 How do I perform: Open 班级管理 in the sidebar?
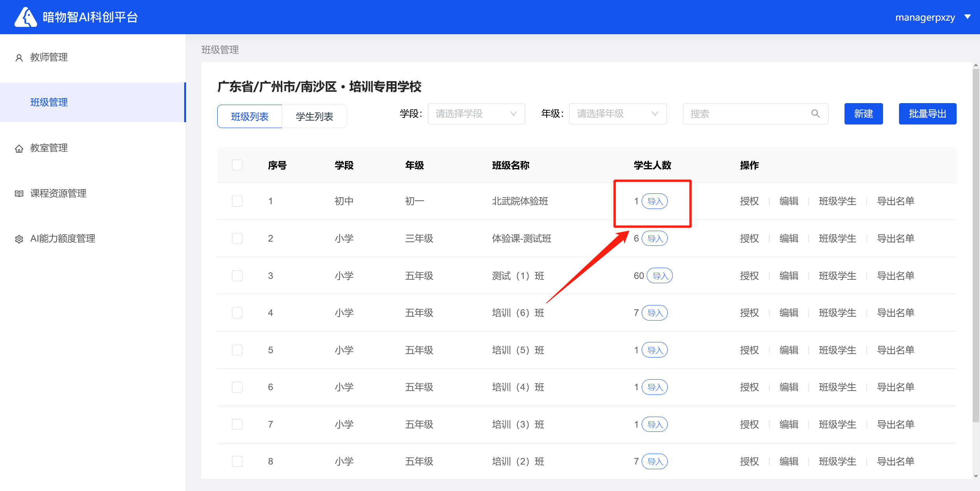click(49, 102)
